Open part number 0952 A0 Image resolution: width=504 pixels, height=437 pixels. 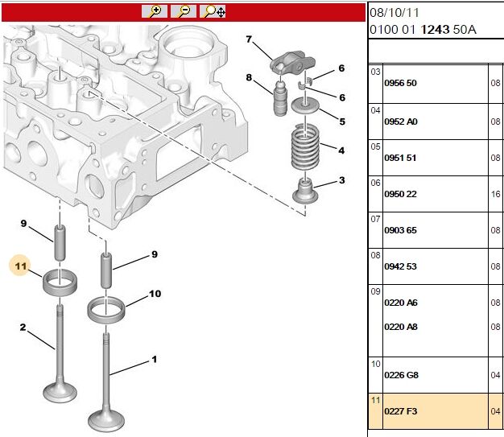(400, 122)
